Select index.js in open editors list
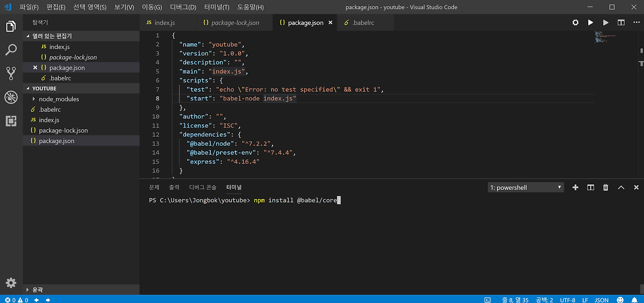 [x=81, y=47]
